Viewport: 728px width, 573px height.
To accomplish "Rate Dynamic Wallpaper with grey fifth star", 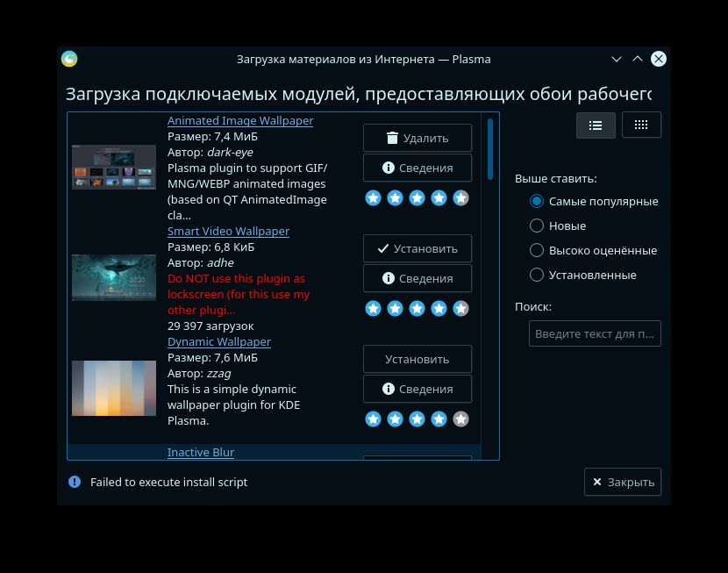I will click(x=460, y=419).
